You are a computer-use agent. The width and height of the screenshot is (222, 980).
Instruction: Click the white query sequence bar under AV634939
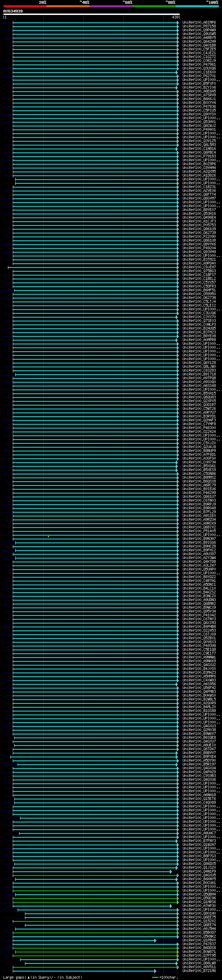click(x=92, y=14)
